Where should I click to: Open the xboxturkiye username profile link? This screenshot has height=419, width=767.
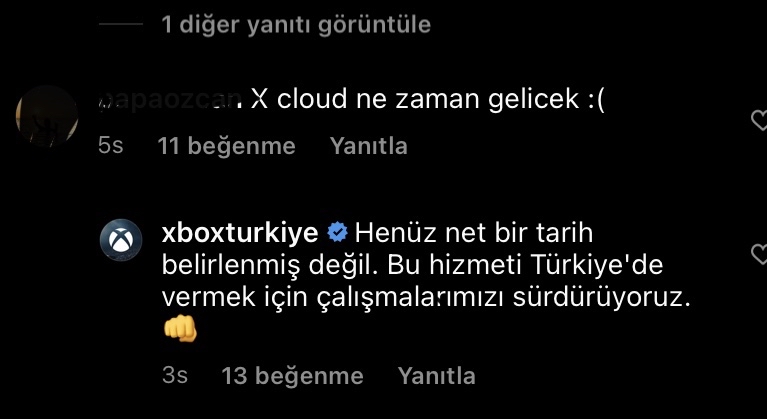pos(240,233)
